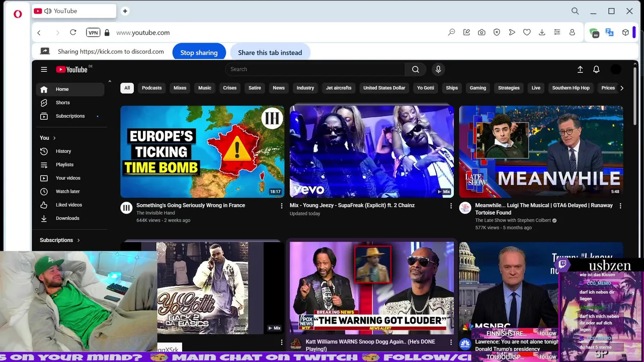This screenshot has height=362, width=644.
Task: Expand the Subscriptions section heading
Action: tap(60, 240)
